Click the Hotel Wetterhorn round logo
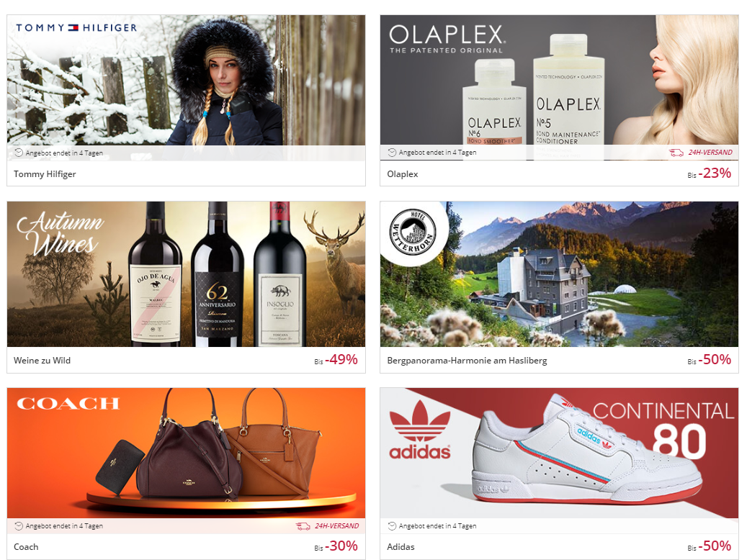The height and width of the screenshot is (560, 747). (413, 232)
